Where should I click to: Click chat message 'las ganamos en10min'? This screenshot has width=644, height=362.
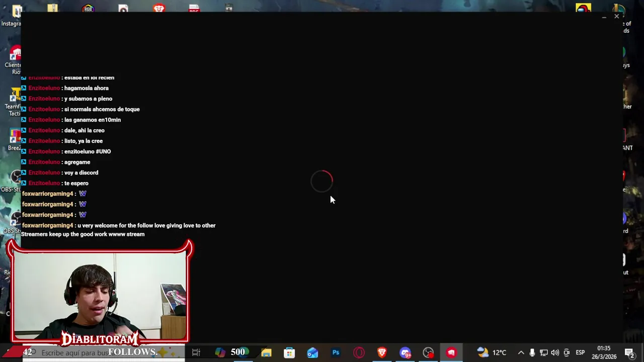click(x=93, y=120)
